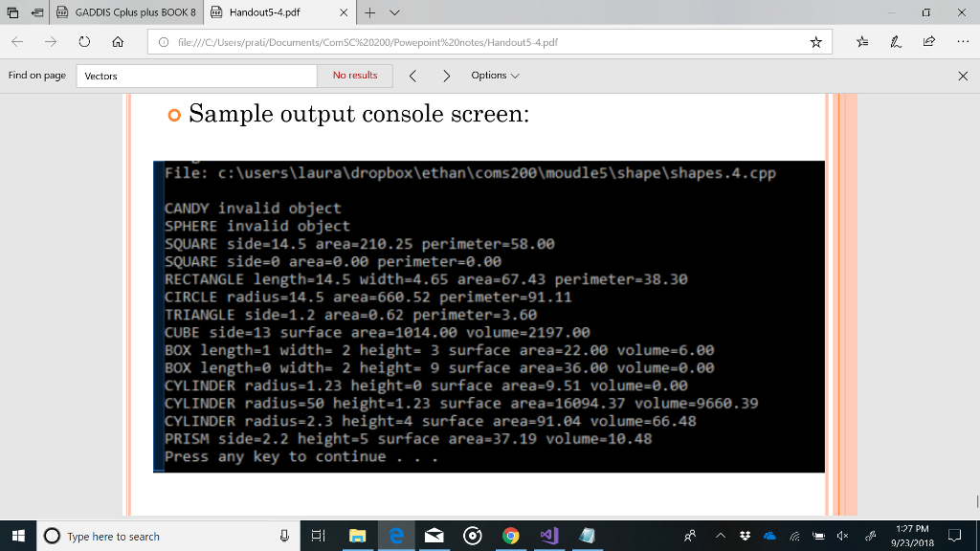This screenshot has width=980, height=551.
Task: Open the clock and date 1:27 PM
Action: [912, 536]
